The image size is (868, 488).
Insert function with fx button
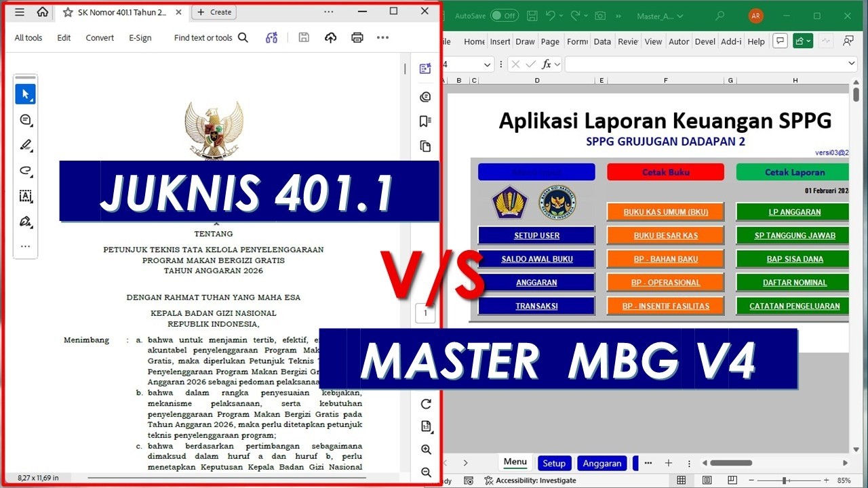547,64
